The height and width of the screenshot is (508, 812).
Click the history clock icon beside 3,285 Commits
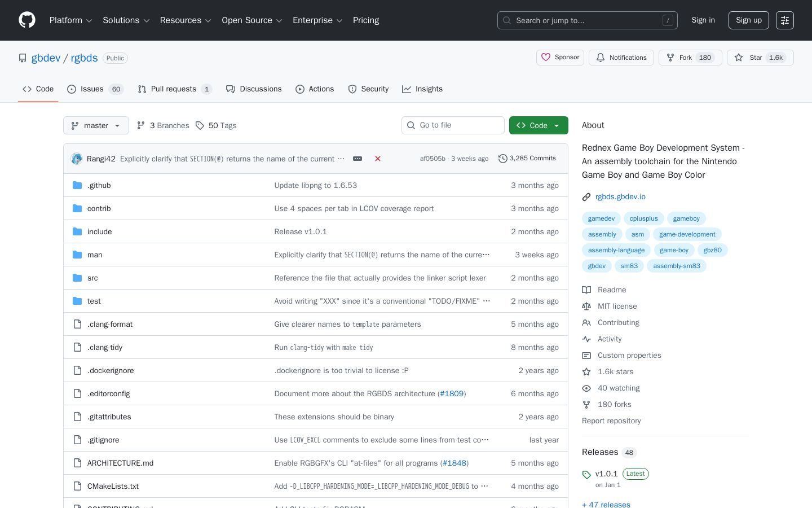[503, 159]
